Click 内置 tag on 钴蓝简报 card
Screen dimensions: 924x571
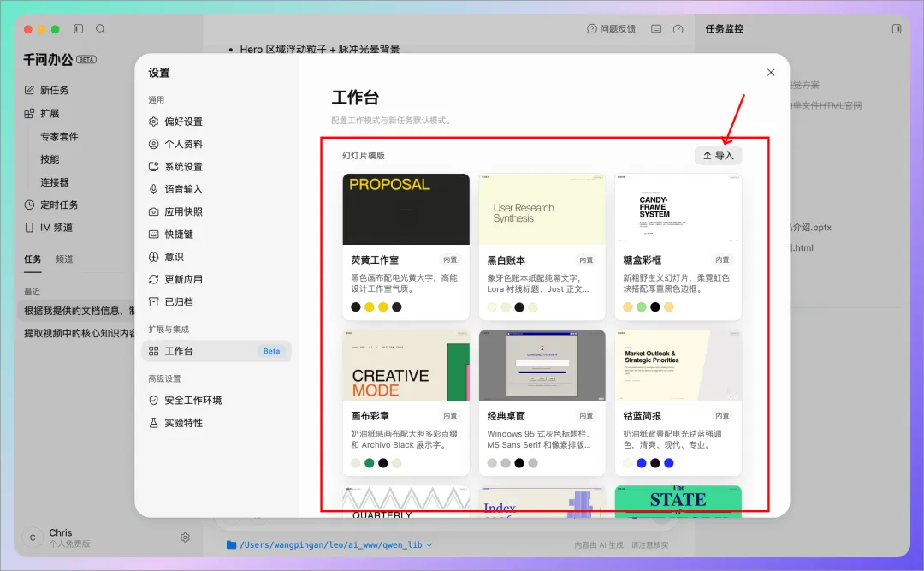[722, 416]
